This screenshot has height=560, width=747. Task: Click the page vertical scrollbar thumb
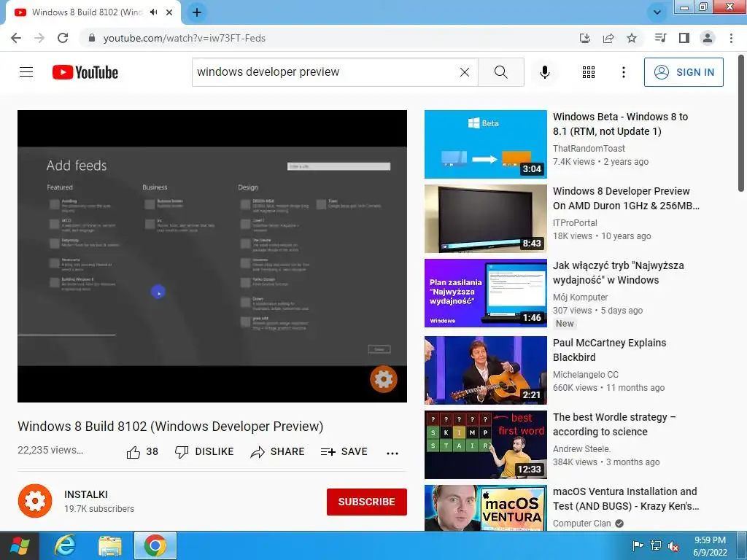click(x=741, y=122)
